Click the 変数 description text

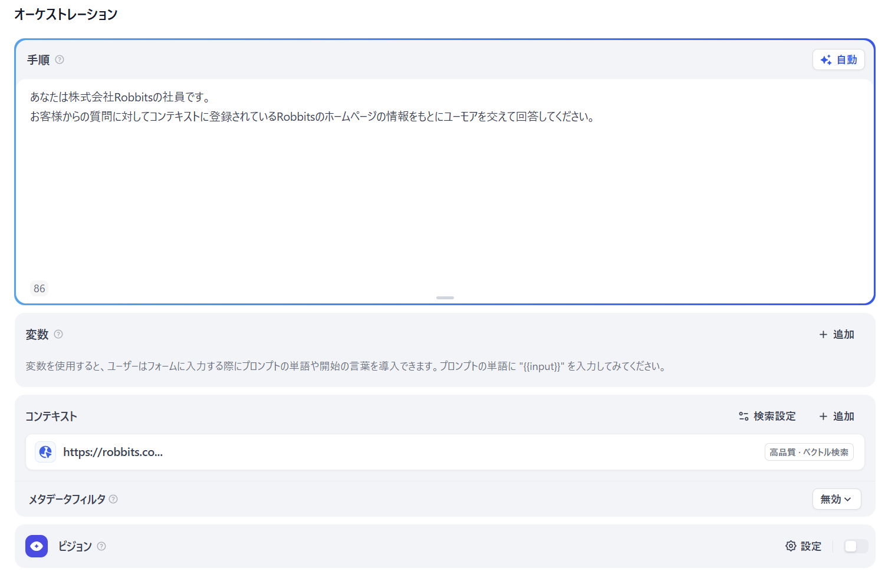click(x=347, y=366)
